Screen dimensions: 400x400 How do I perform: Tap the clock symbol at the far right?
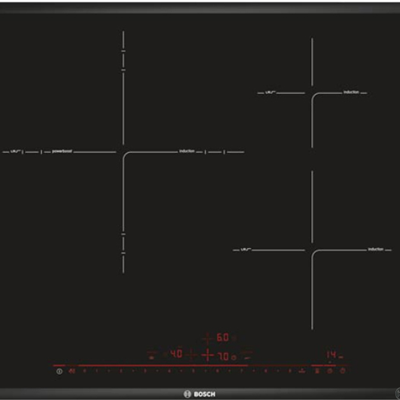pos(342,371)
